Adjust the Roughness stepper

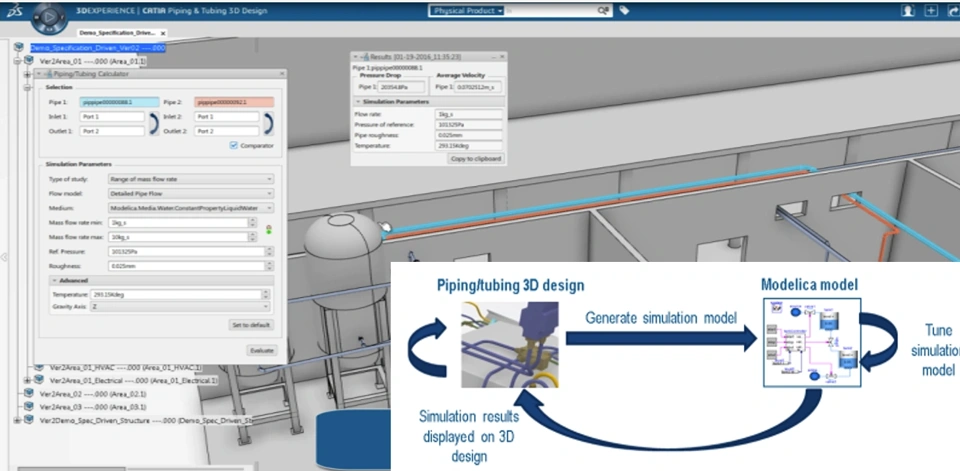click(269, 266)
